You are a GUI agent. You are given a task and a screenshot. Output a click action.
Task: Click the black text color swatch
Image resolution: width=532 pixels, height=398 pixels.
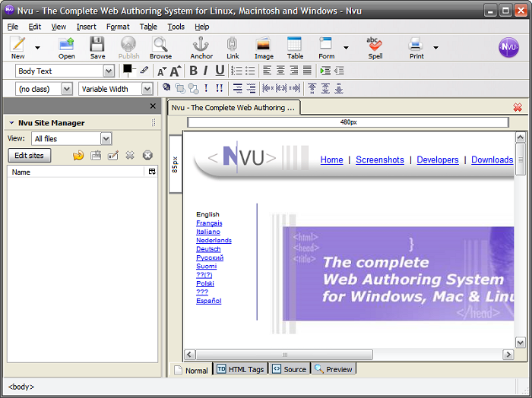pos(128,69)
